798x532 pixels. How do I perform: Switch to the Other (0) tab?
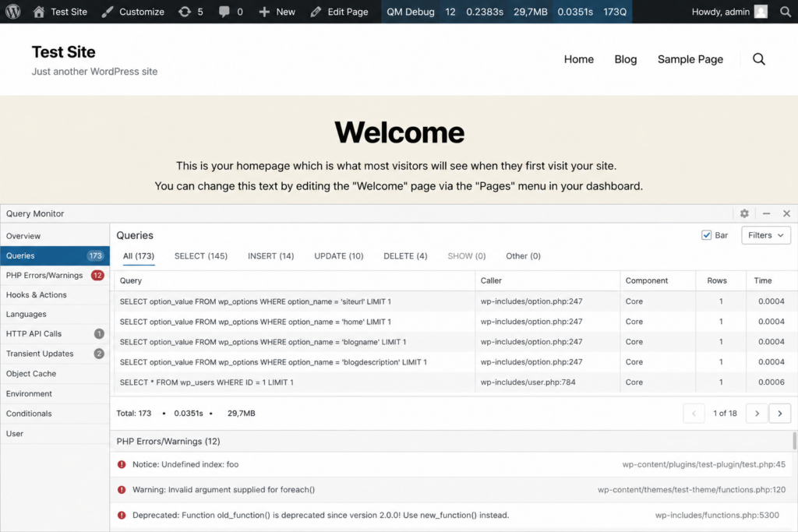click(x=523, y=255)
